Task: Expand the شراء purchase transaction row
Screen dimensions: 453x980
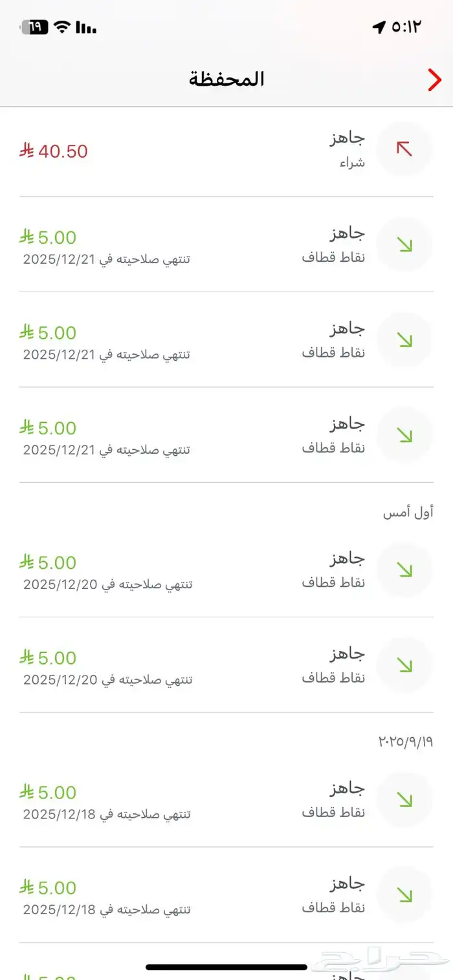Action: 226,149
